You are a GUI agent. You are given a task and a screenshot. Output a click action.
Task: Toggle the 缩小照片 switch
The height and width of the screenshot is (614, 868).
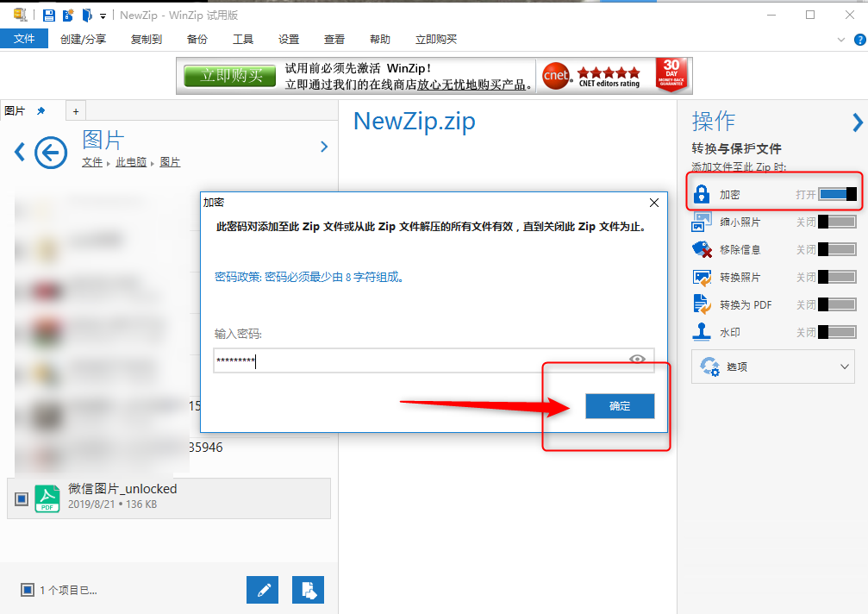pos(838,222)
